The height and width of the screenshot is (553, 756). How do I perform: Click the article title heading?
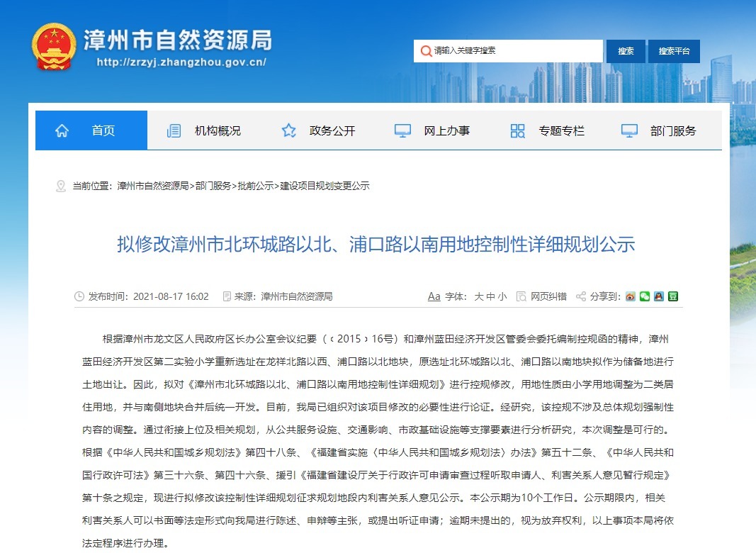376,244
